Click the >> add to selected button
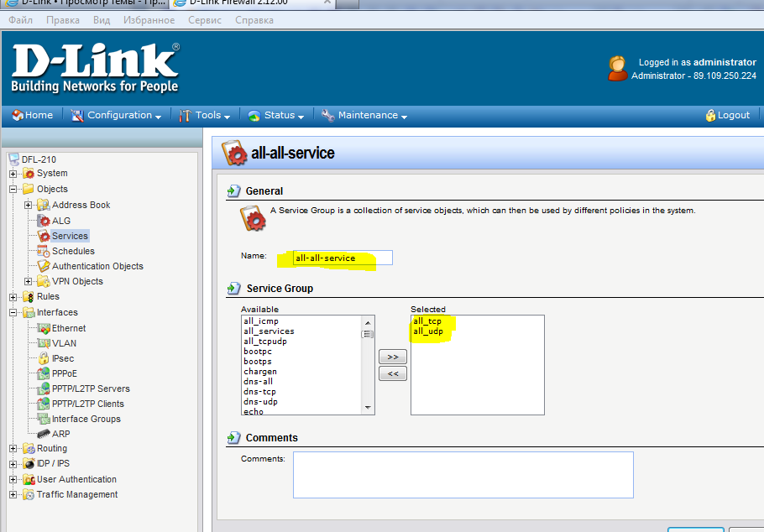Screen dimensions: 764x532 tap(393, 357)
